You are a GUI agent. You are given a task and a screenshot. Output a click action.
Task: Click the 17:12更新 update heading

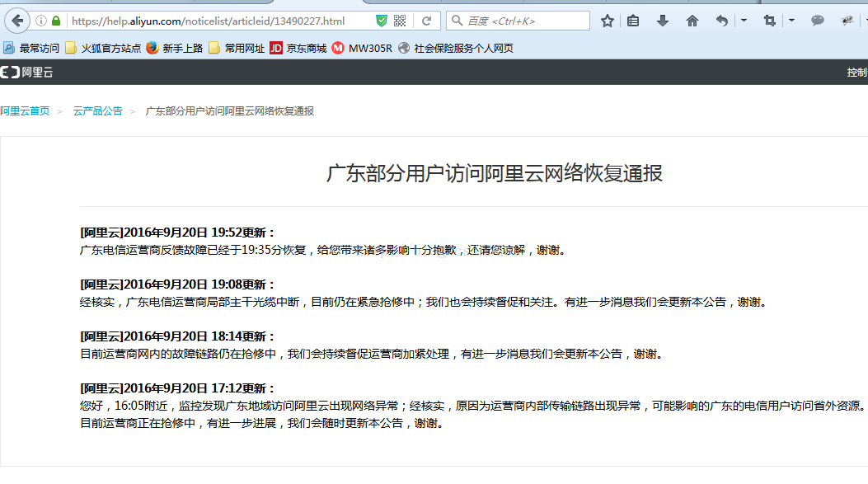pos(177,388)
